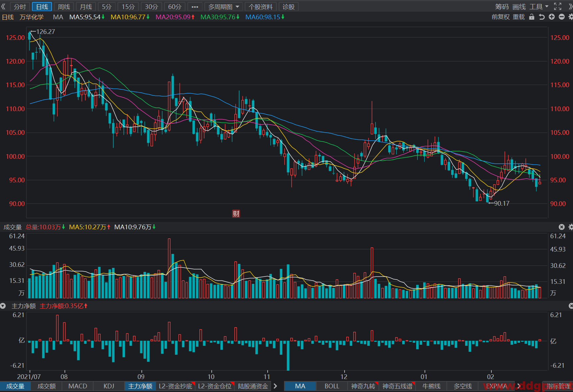The image size is (573, 392).
Task: Click the 重载 reload button
Action: pyautogui.click(x=518, y=17)
